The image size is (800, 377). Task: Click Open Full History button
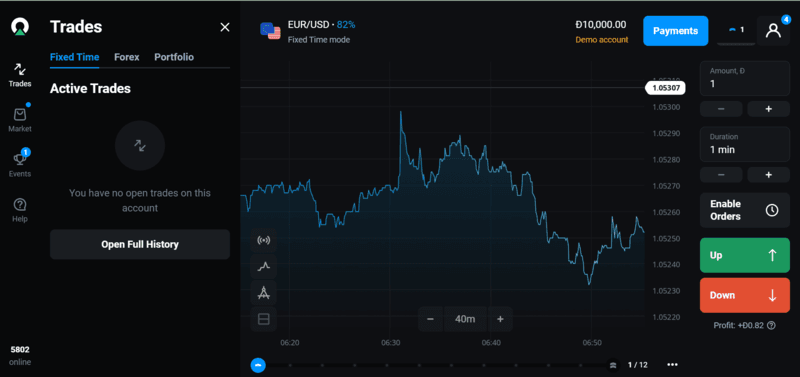point(140,244)
